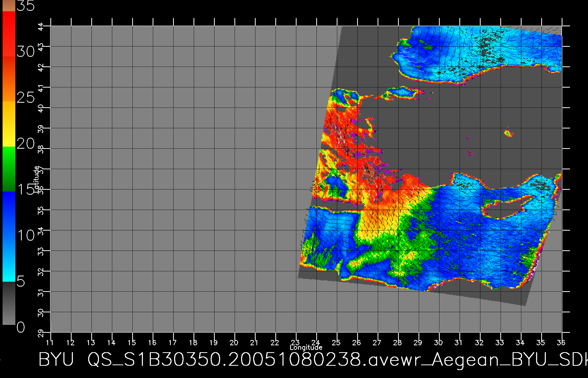Screen dimensions: 588x378
Task: Click latitude axis tick label 29
Action: [x=41, y=333]
